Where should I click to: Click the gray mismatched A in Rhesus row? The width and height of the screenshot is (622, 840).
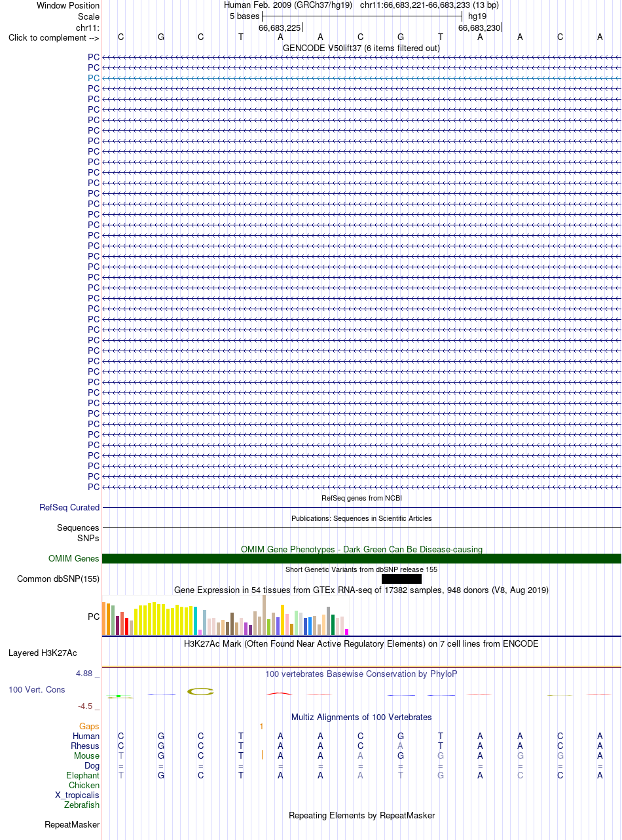(400, 746)
